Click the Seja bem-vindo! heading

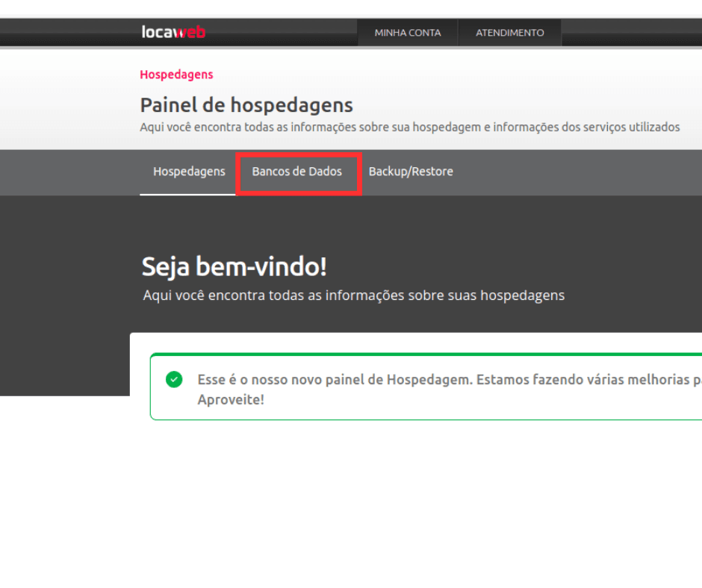pyautogui.click(x=234, y=266)
